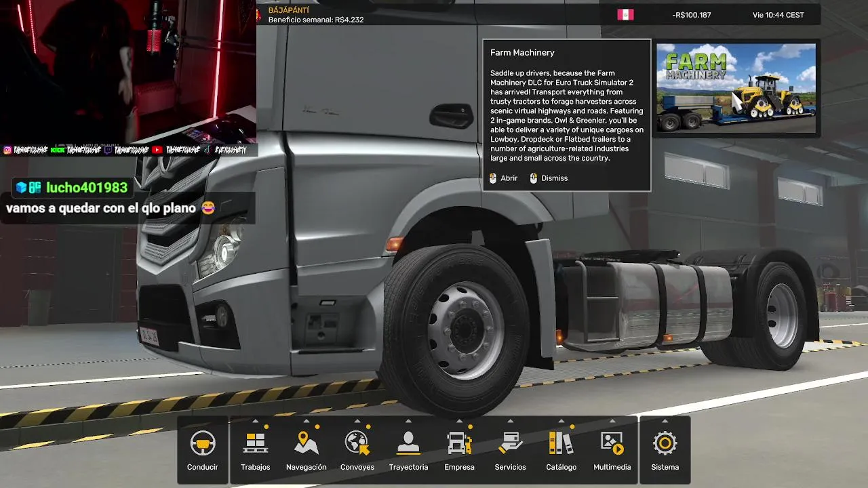Click the streamer webcam overlay
The image size is (868, 488).
[x=128, y=71]
